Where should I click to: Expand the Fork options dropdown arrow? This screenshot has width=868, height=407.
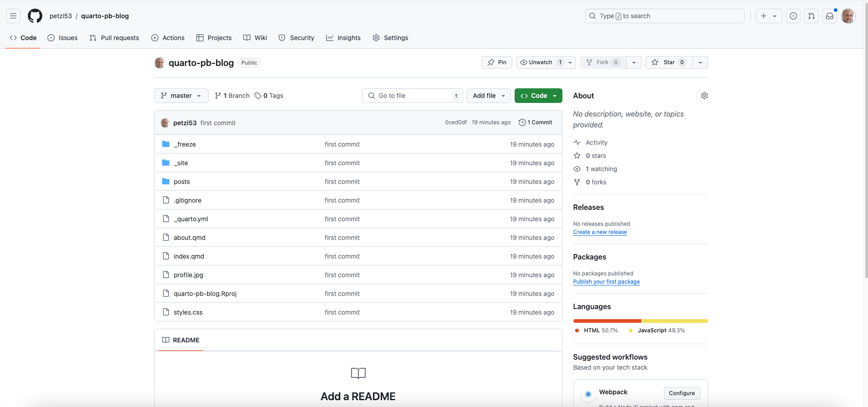(x=634, y=62)
